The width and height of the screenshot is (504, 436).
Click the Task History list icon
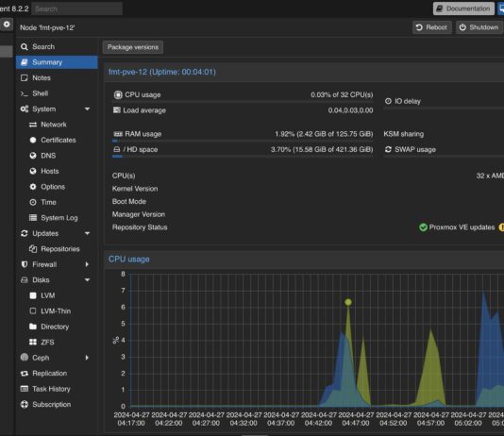pyautogui.click(x=25, y=389)
